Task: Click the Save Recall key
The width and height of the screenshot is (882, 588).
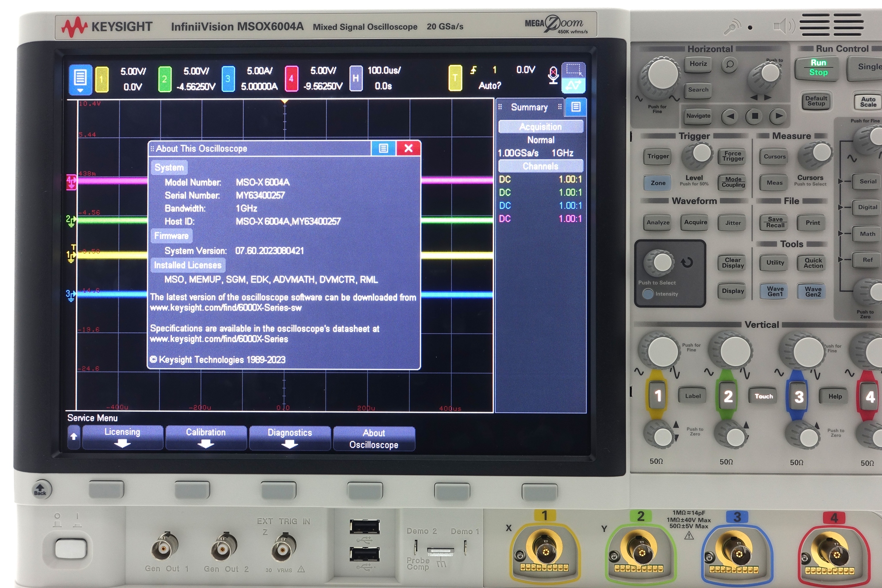Action: point(775,223)
